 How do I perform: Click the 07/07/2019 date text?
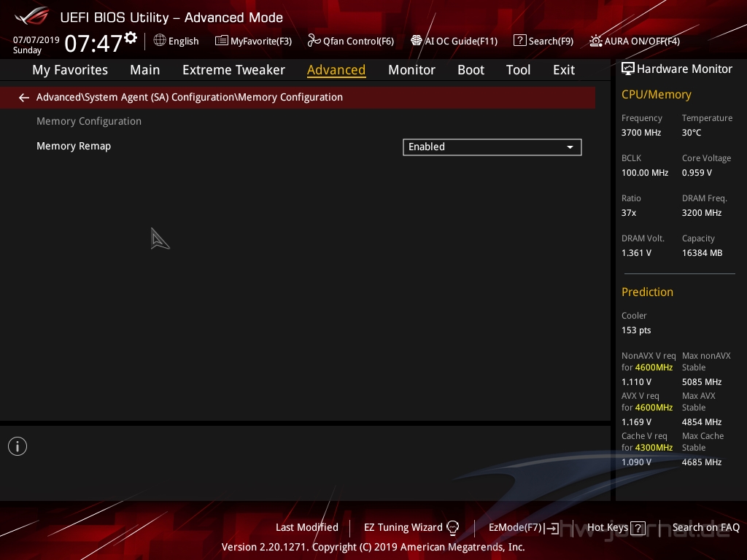pos(36,40)
